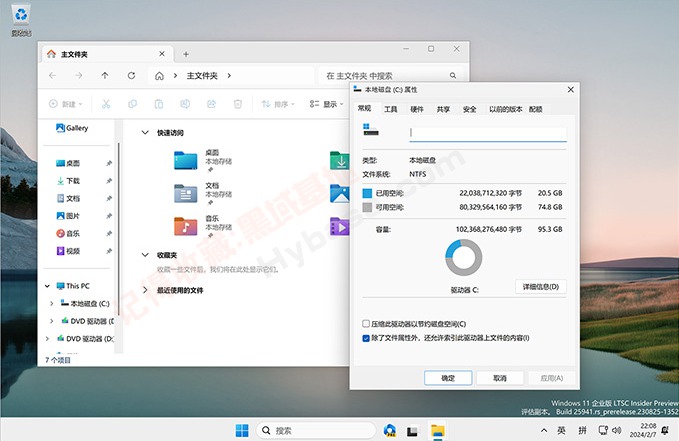Image resolution: width=679 pixels, height=441 pixels.
Task: Click the 确定 button
Action: [x=448, y=378]
